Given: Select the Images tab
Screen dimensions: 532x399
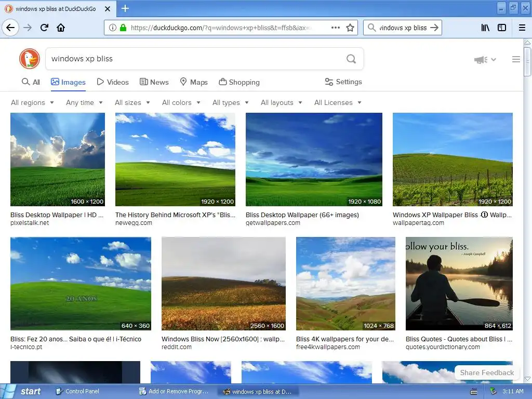Looking at the screenshot, I should click(x=68, y=82).
